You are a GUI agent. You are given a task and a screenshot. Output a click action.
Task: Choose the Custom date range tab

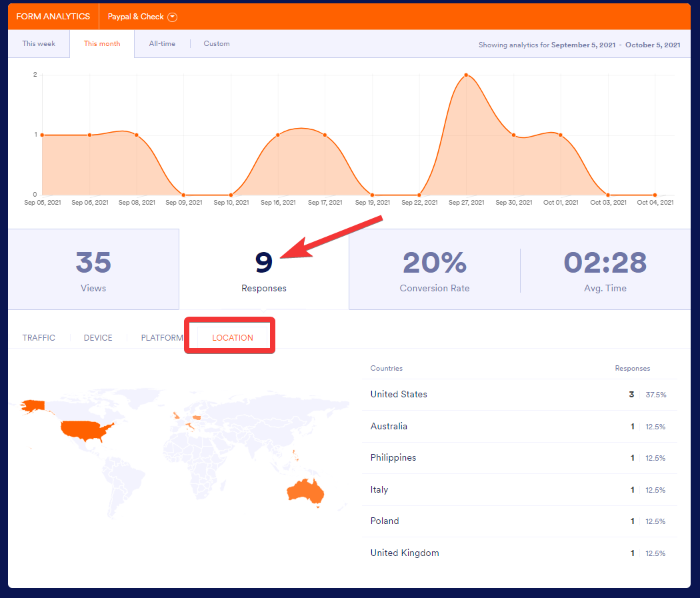pyautogui.click(x=217, y=44)
